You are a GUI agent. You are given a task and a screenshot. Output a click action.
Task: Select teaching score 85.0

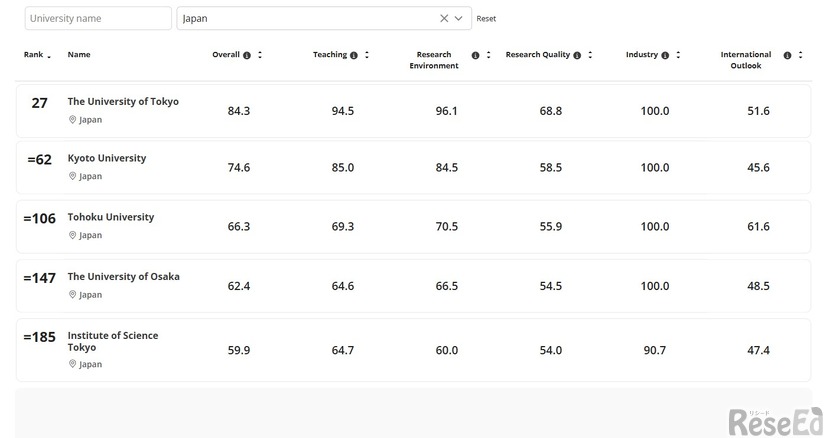(x=343, y=168)
